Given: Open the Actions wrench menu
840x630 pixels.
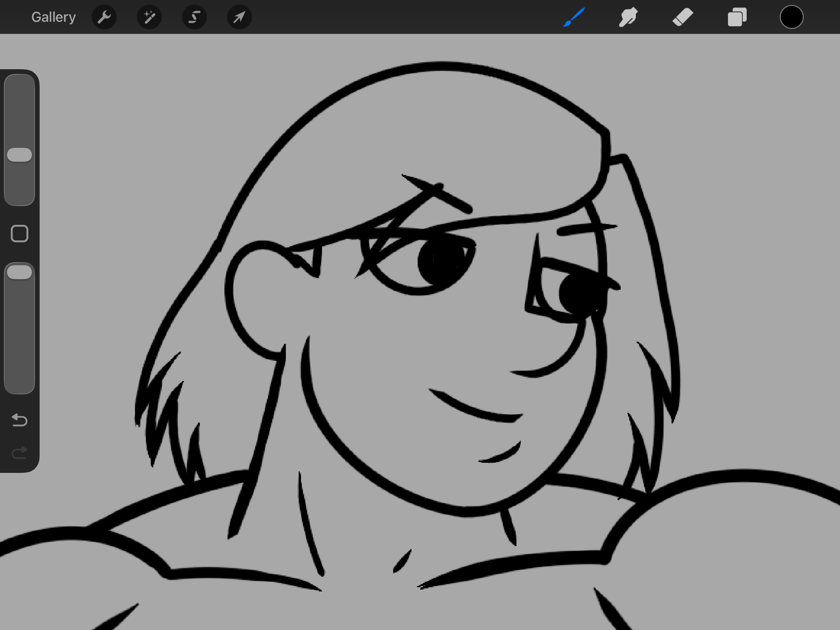Looking at the screenshot, I should pyautogui.click(x=104, y=17).
